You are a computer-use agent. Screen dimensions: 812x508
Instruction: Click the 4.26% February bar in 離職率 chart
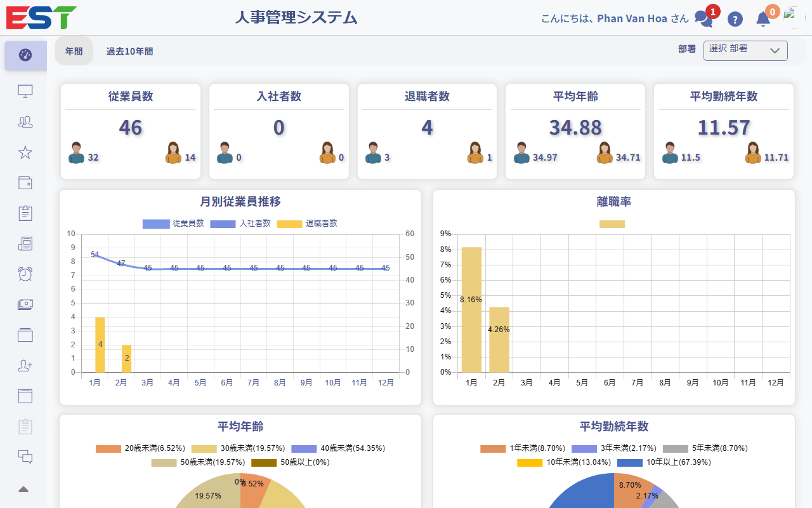499,340
